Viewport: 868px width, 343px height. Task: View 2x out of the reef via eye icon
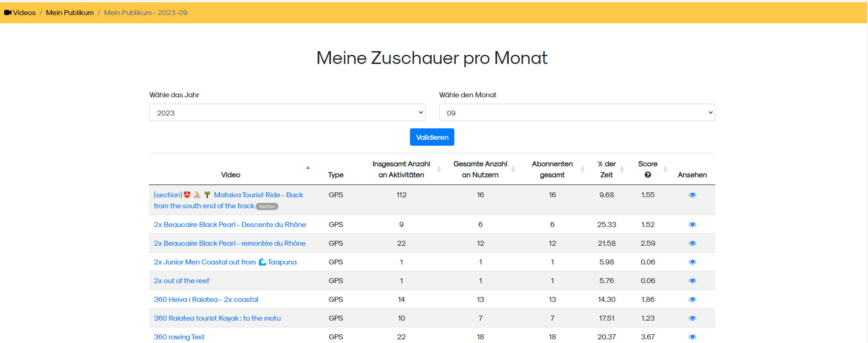click(x=692, y=281)
